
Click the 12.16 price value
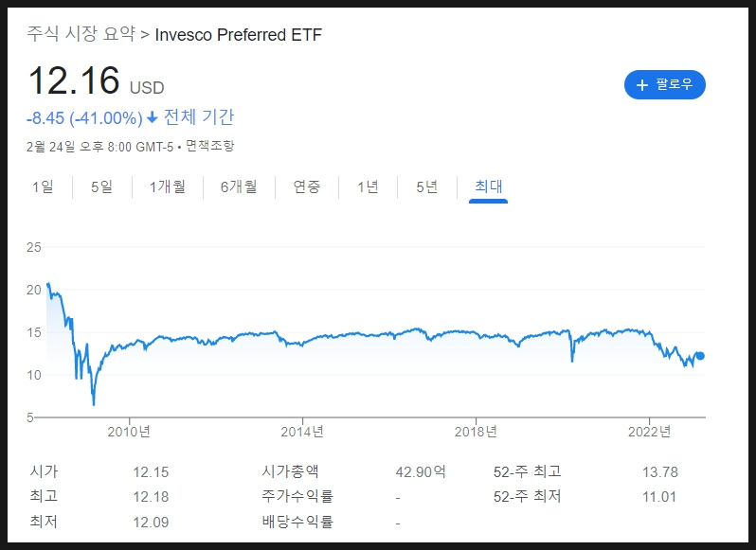(x=74, y=80)
